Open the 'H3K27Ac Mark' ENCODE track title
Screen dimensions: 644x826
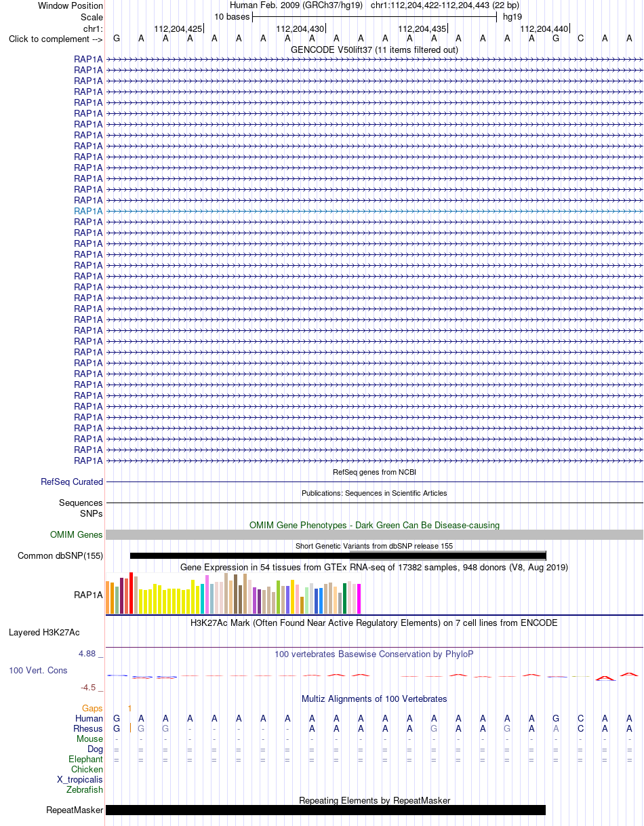pos(374,623)
